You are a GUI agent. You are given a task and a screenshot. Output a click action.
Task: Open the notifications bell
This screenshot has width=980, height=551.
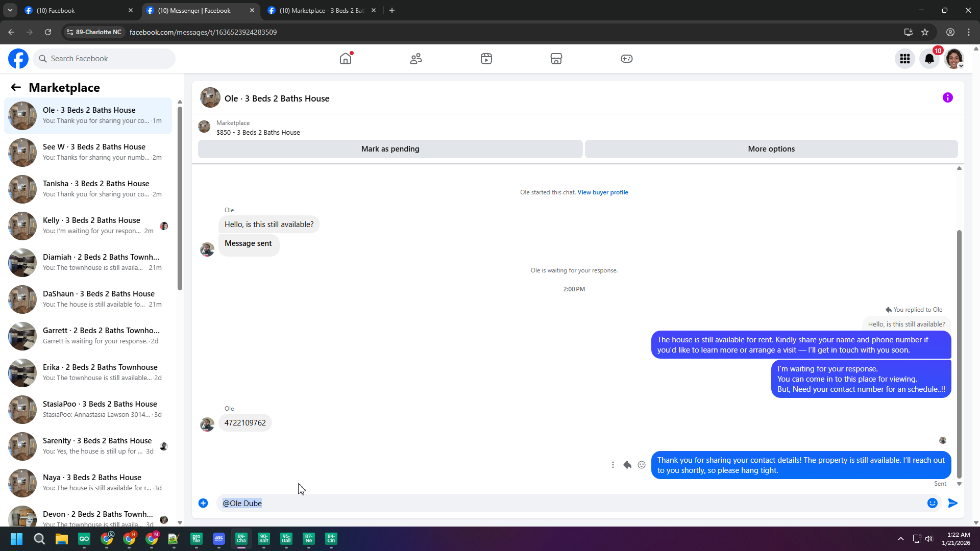pyautogui.click(x=929, y=59)
